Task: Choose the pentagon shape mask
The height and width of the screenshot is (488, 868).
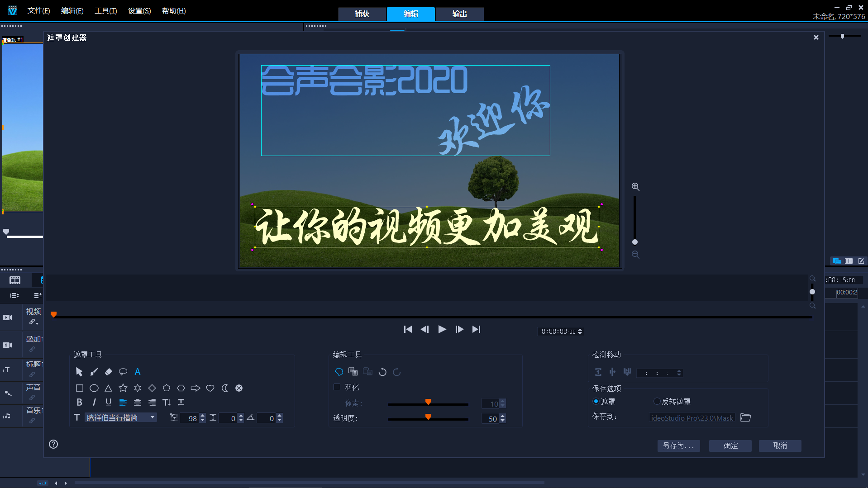Action: (x=167, y=388)
